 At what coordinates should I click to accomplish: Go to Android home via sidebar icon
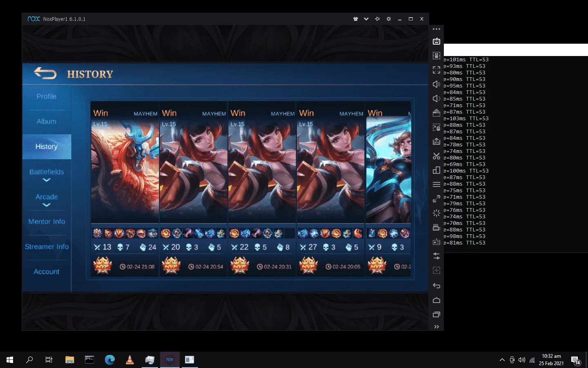437,300
